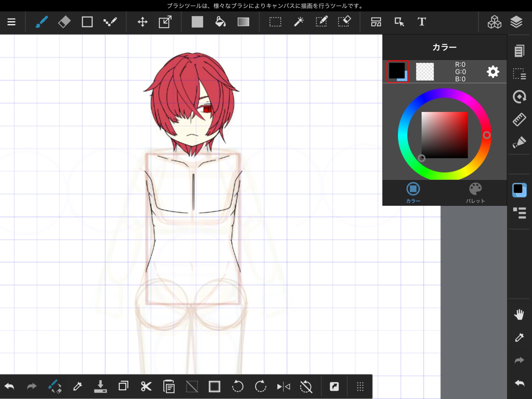This screenshot has width=532, height=399.
Task: Toggle brush/eraser switch in bottom bar
Action: click(x=55, y=386)
